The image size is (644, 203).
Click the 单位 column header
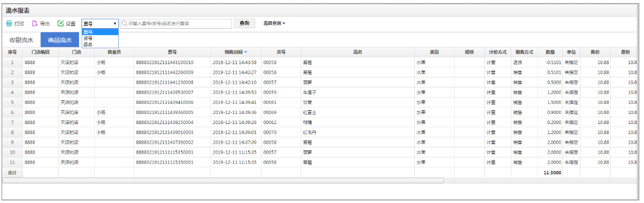(x=571, y=52)
